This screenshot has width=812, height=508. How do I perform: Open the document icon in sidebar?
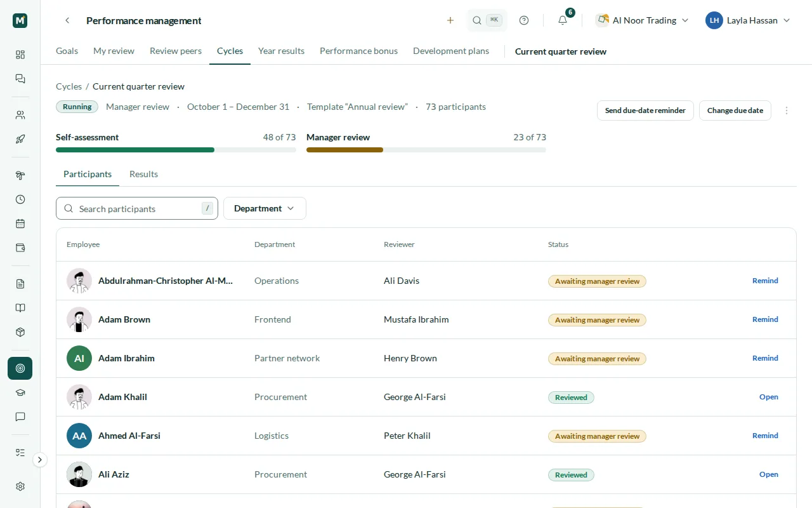pyautogui.click(x=20, y=284)
